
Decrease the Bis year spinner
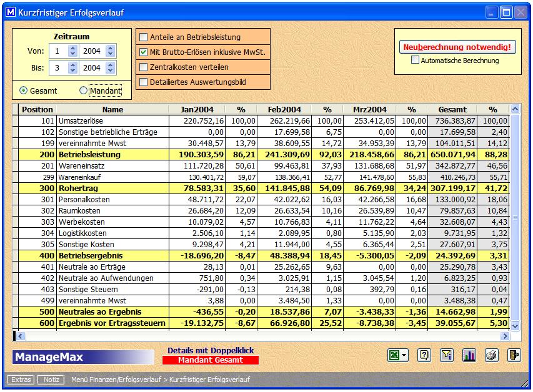pos(110,71)
